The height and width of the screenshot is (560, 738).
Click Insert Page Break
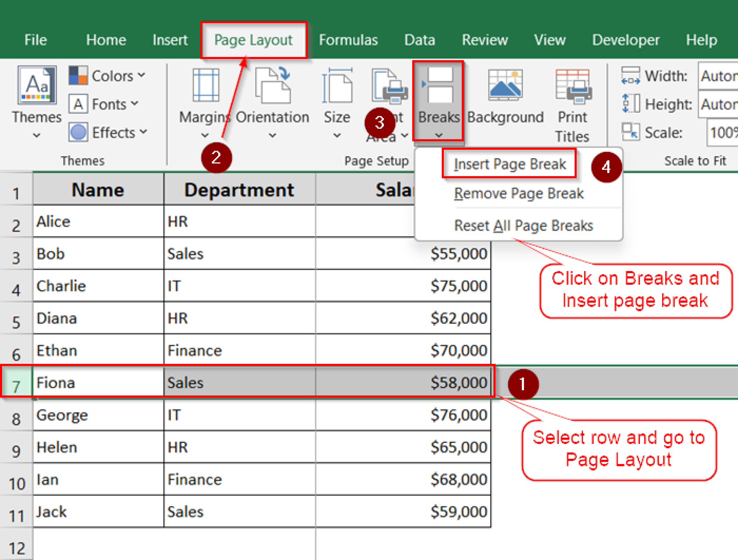click(510, 164)
